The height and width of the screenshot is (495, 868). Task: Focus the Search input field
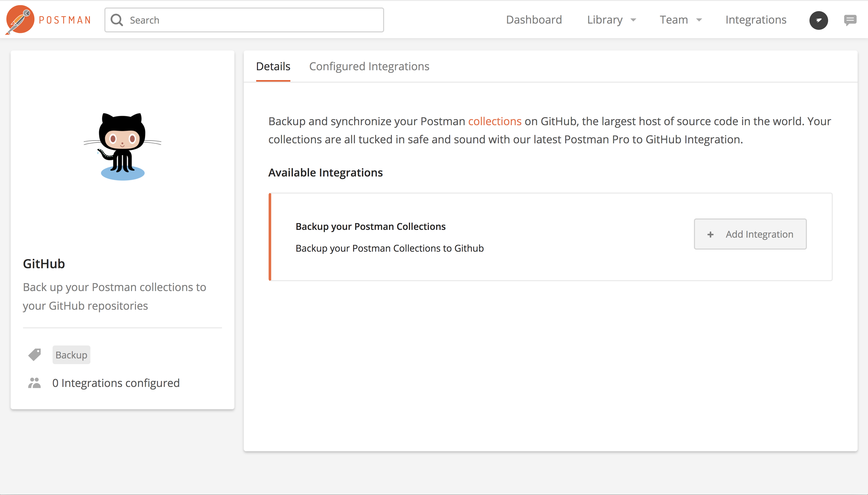(244, 20)
